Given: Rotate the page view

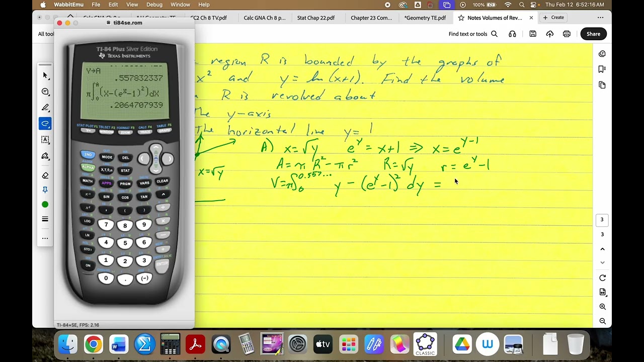Looking at the screenshot, I should point(602,278).
